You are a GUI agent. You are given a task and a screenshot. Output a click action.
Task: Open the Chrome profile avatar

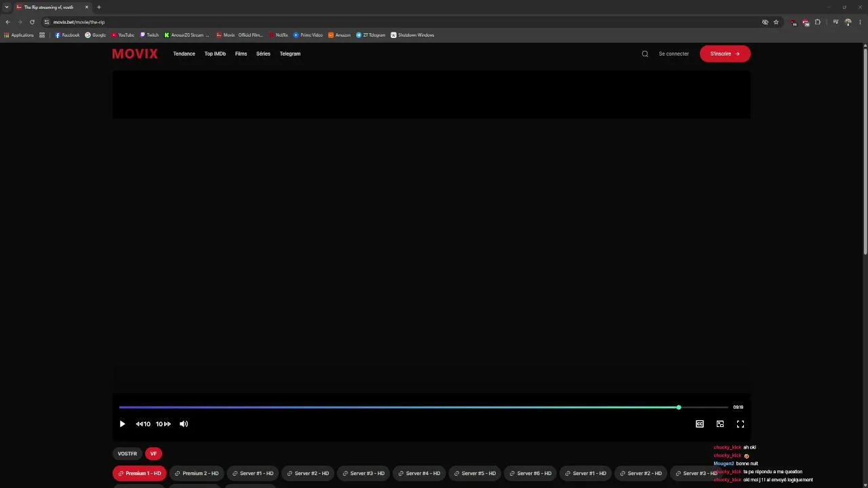click(848, 22)
